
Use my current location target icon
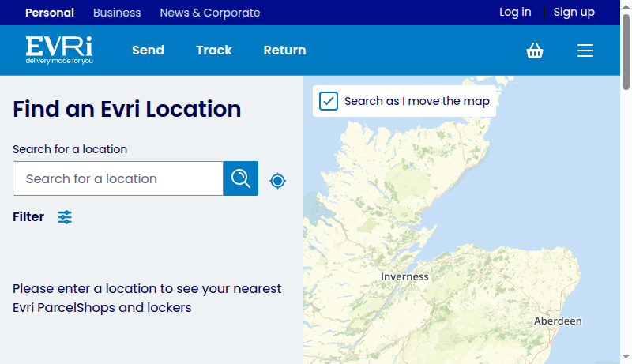click(277, 181)
